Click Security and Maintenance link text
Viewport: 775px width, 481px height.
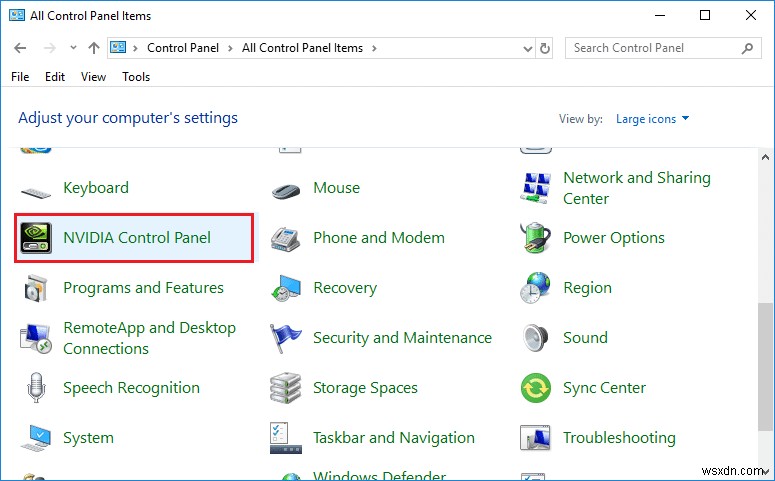402,338
